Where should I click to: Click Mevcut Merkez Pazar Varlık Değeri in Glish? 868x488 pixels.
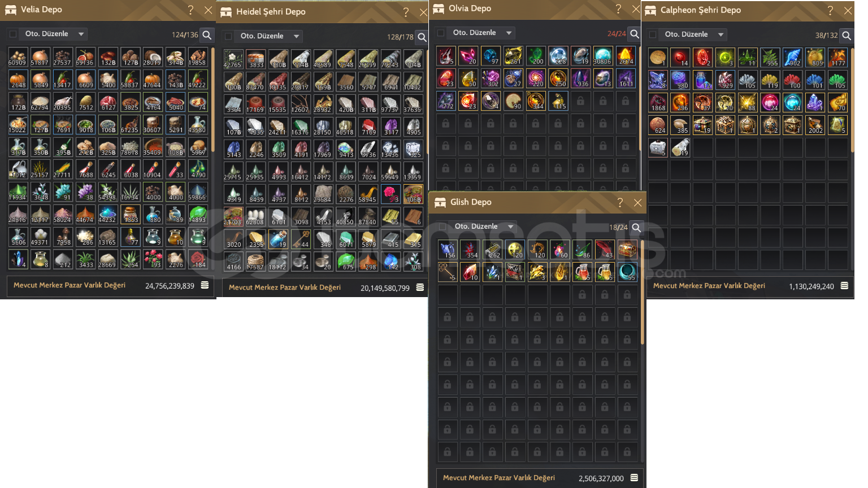[499, 478]
